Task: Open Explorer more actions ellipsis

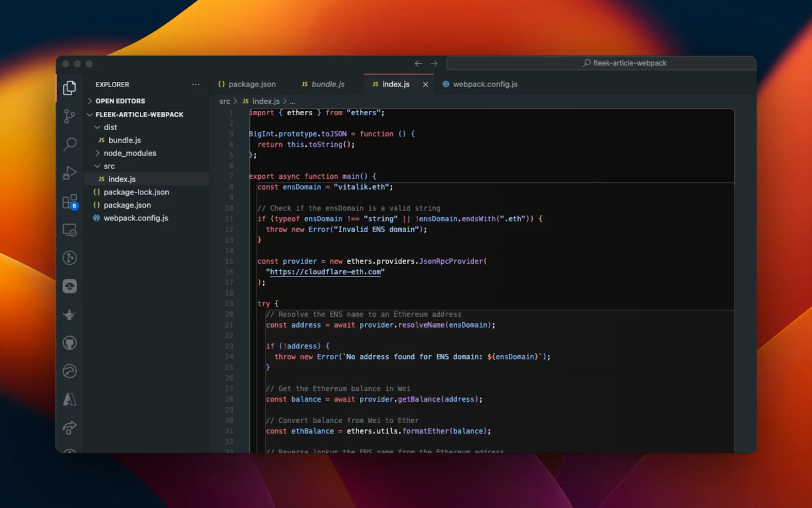Action: tap(196, 84)
